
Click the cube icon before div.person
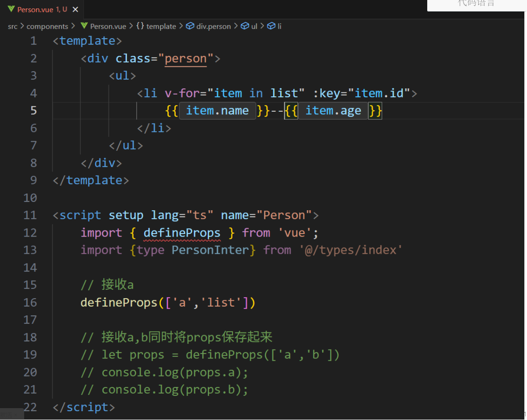[x=190, y=26]
